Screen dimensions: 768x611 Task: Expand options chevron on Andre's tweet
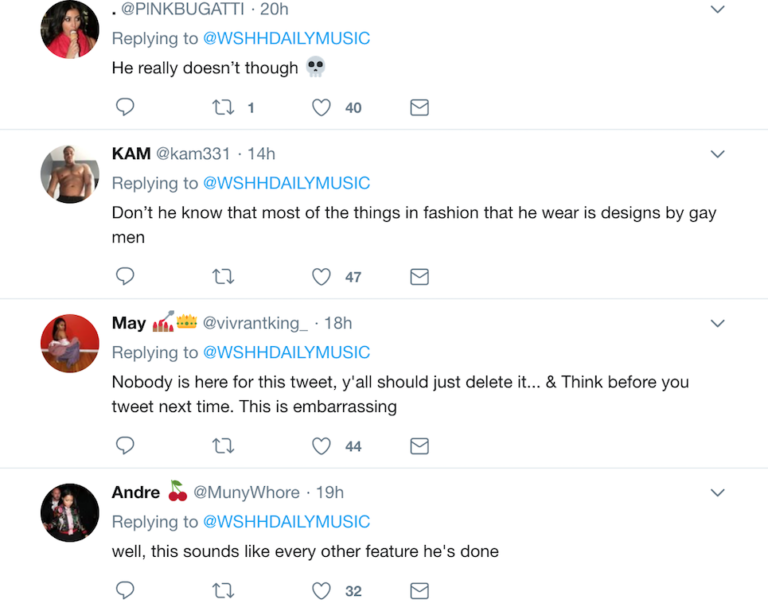pyautogui.click(x=717, y=492)
